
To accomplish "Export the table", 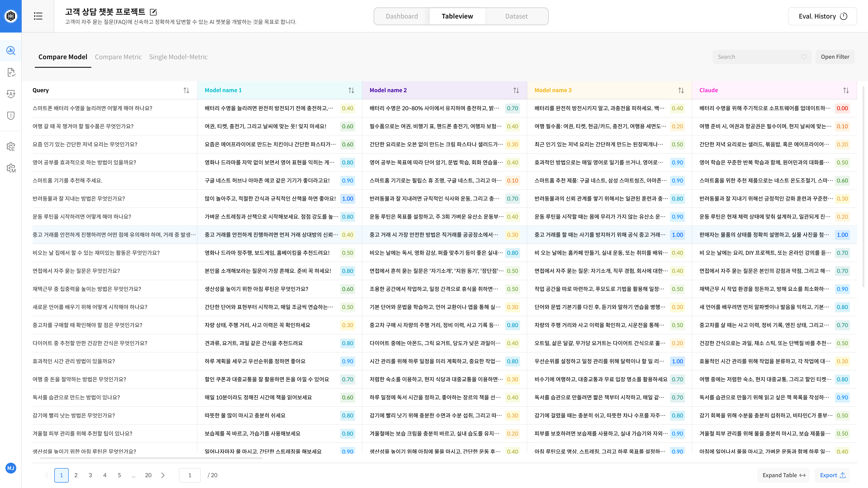I will tap(832, 475).
